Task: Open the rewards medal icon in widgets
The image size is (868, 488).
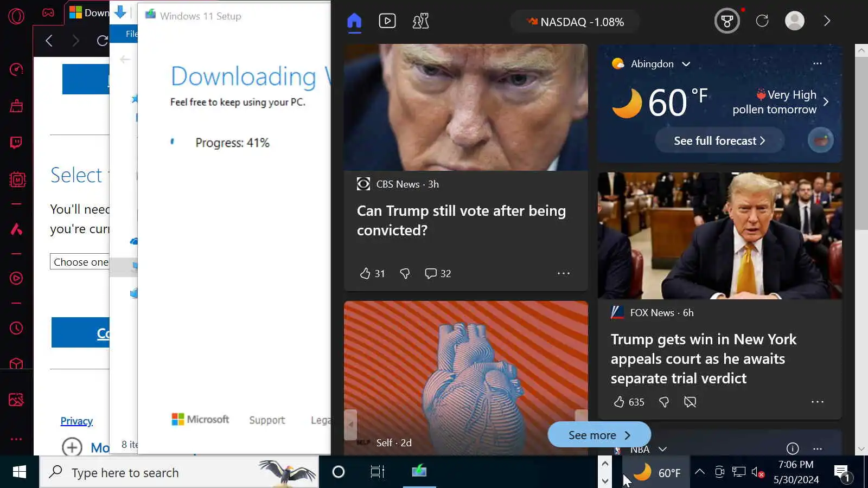Action: coord(727,21)
